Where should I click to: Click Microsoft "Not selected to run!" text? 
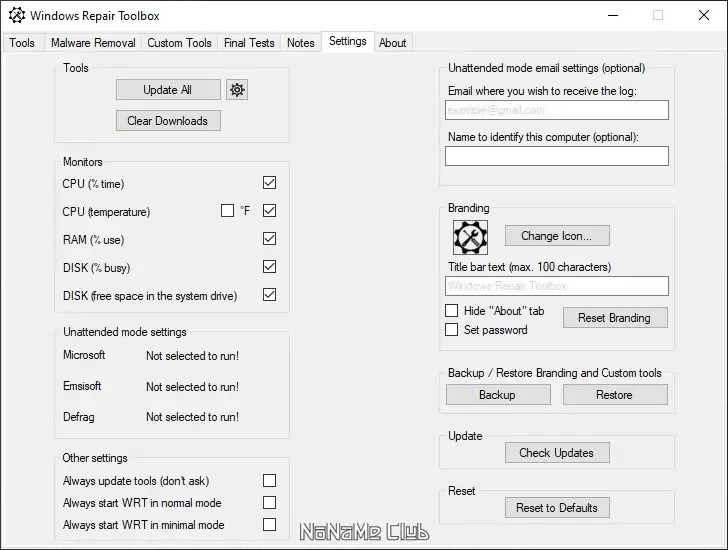192,356
